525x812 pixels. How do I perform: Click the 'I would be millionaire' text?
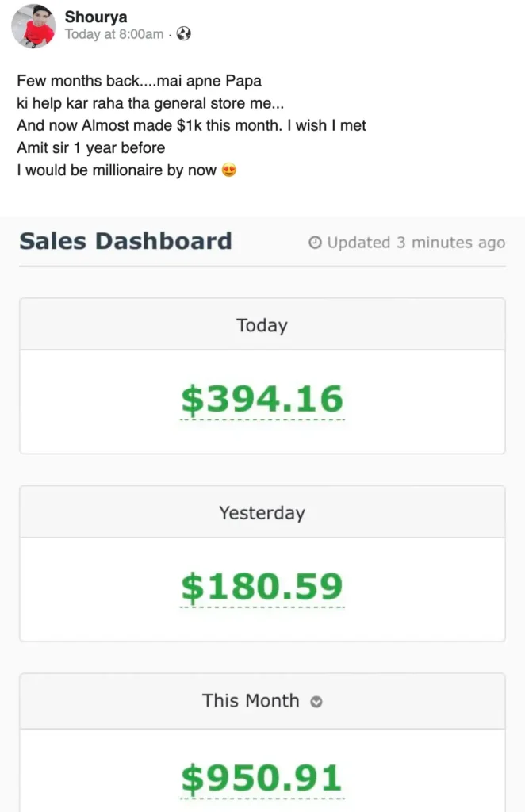116,170
